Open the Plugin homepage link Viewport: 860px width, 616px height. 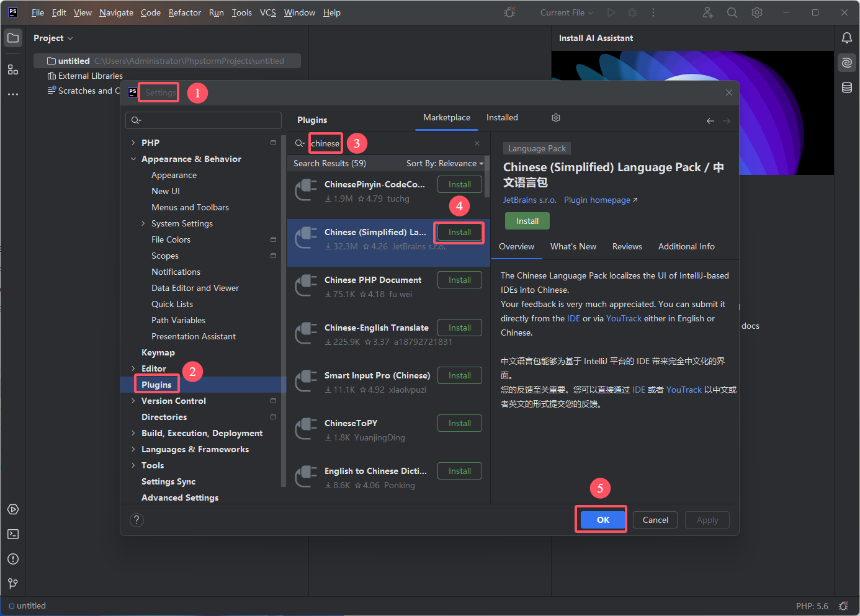(601, 200)
